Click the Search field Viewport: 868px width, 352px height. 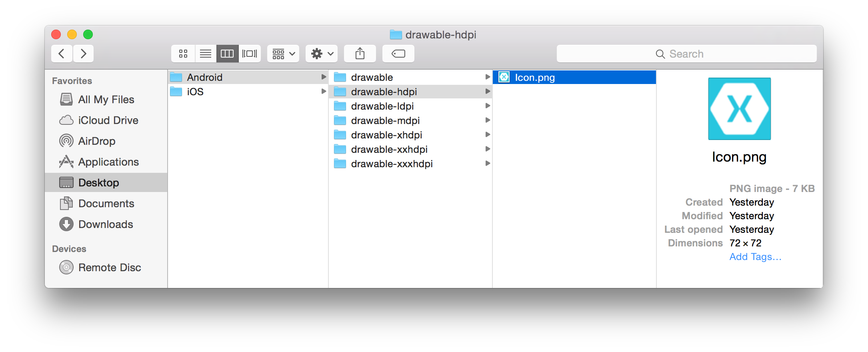click(686, 54)
